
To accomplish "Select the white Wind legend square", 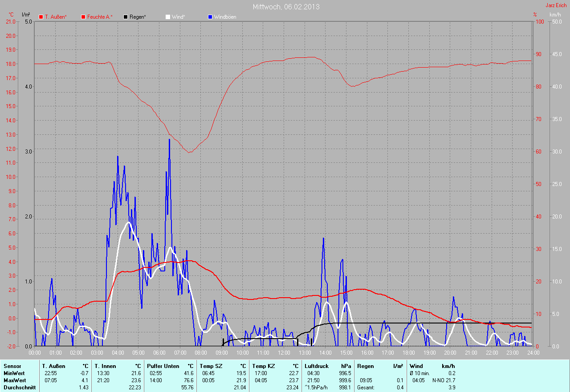I will pyautogui.click(x=168, y=17).
